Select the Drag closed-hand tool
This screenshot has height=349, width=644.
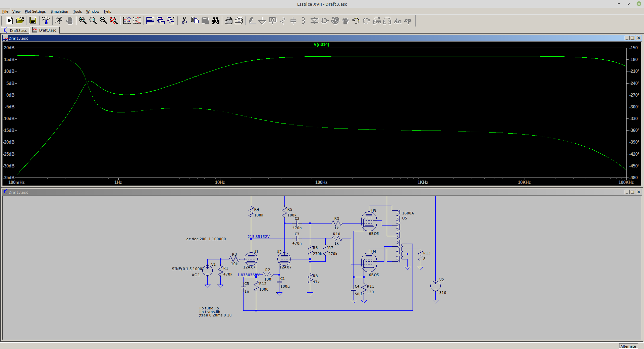(345, 21)
